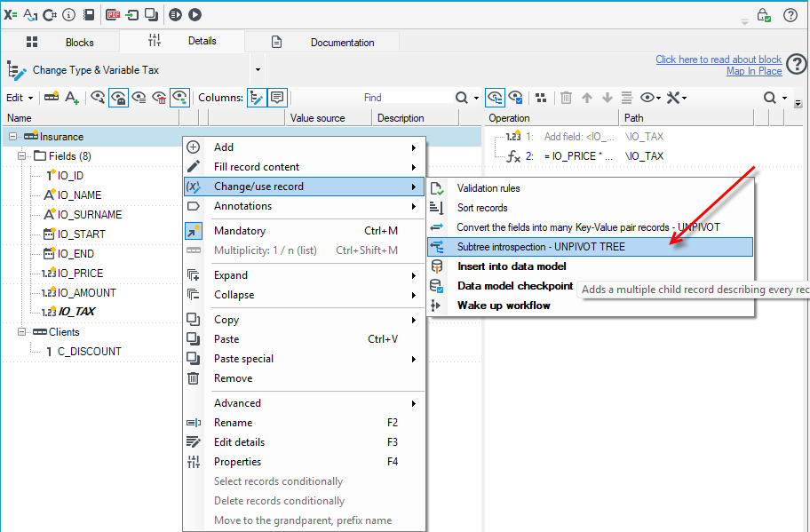This screenshot has height=532, width=810.
Task: Click the add record icon beside Edit
Action: [x=52, y=97]
